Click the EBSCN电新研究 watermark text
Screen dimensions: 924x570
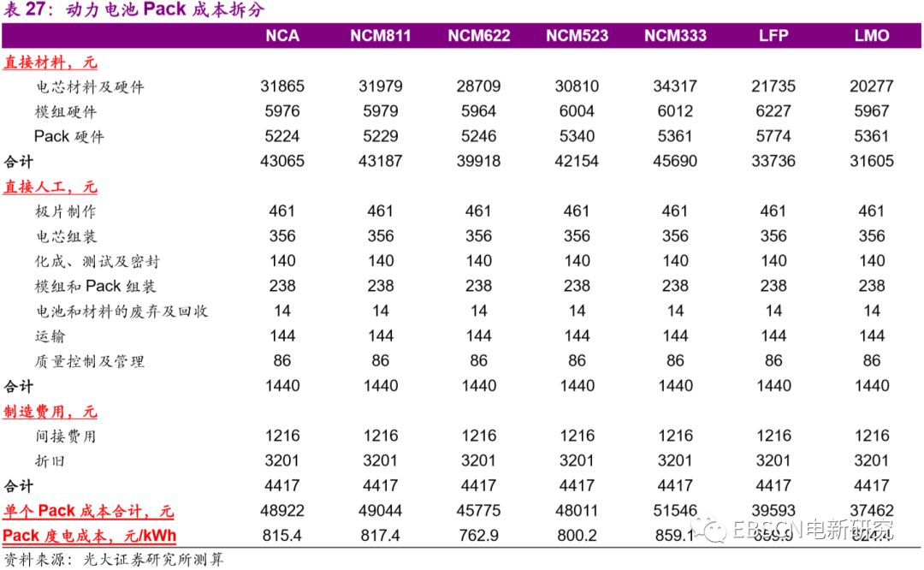point(814,529)
